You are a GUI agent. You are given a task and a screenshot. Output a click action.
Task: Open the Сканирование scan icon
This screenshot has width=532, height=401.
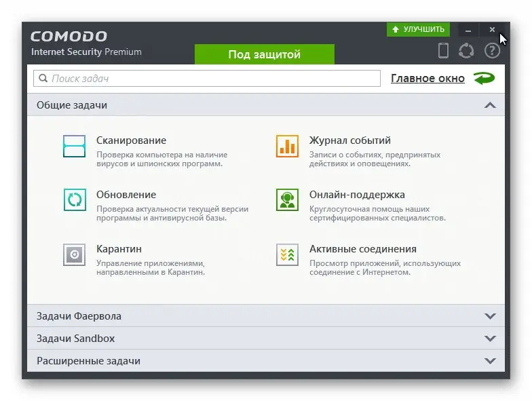click(x=74, y=147)
